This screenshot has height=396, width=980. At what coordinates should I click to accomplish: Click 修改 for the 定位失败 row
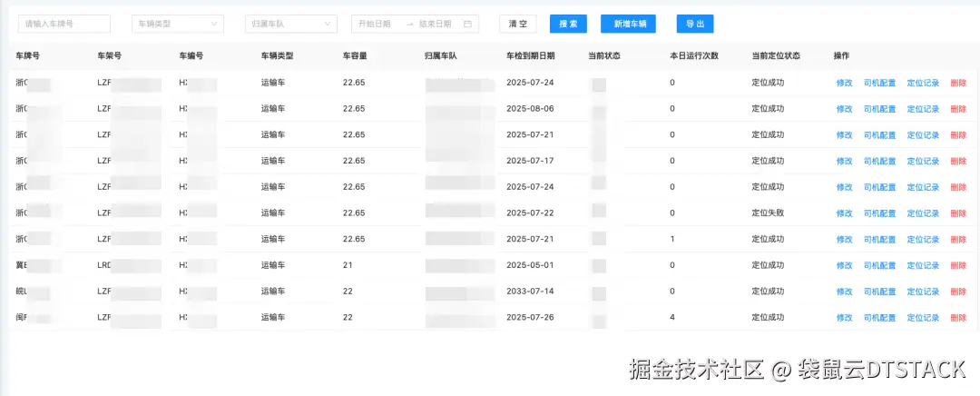point(845,213)
